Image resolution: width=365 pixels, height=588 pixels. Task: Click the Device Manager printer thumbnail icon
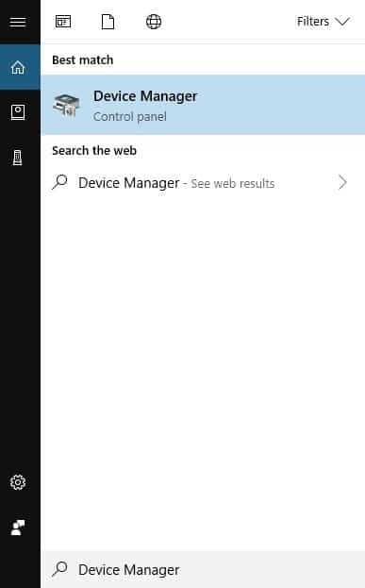point(66,105)
